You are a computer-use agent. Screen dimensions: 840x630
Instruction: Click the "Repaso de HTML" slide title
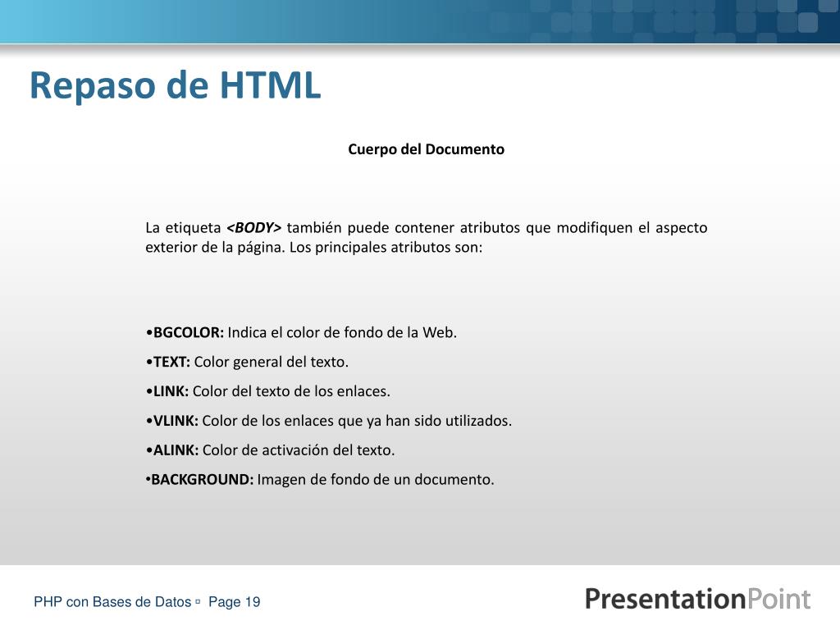[176, 85]
